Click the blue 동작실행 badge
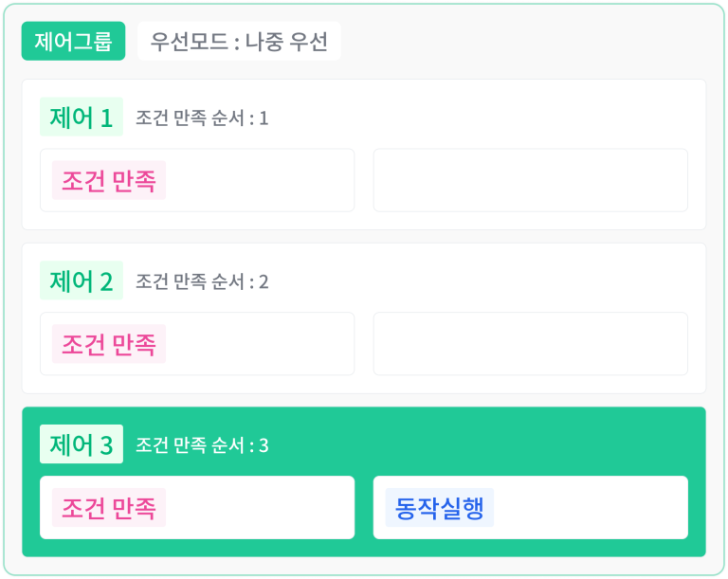This screenshot has height=579, width=728. tap(439, 508)
